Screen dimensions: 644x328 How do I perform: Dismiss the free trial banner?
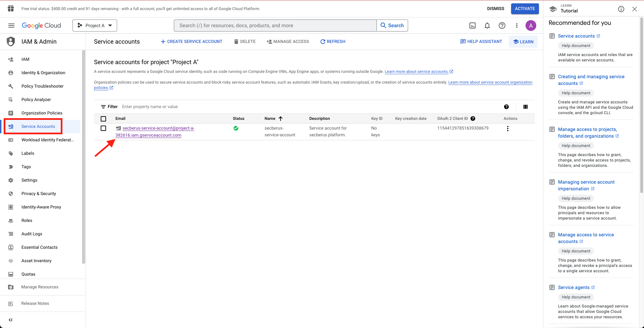496,9
